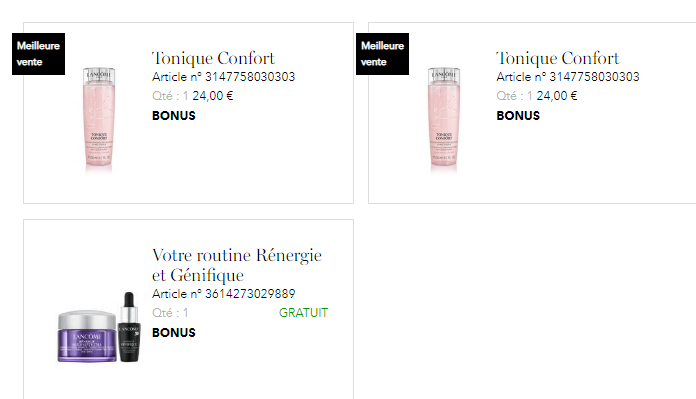Open the Rénergie and Génifique product image
Screen dimensions: 696x399
click(x=100, y=328)
